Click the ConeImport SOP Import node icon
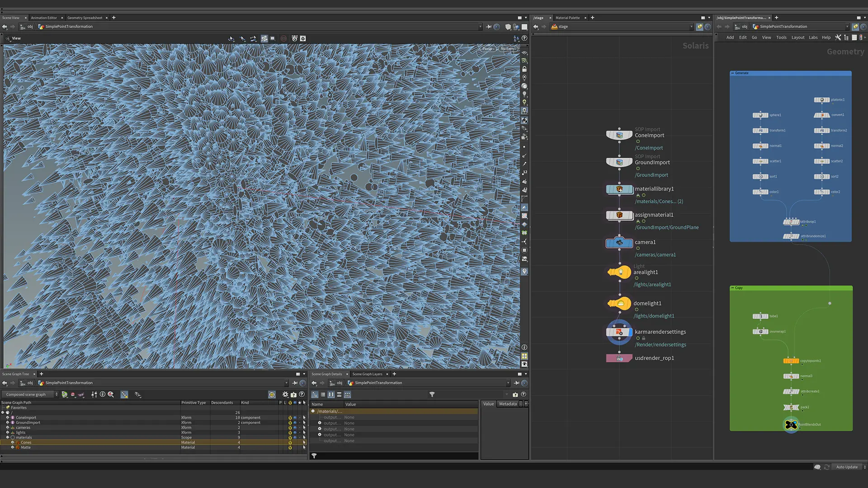The image size is (868, 488). pyautogui.click(x=619, y=135)
